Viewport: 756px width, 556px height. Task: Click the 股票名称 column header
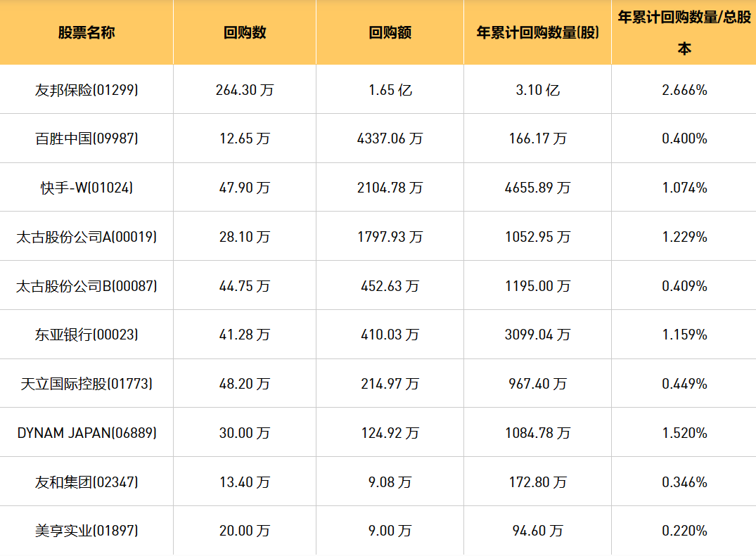tap(87, 32)
